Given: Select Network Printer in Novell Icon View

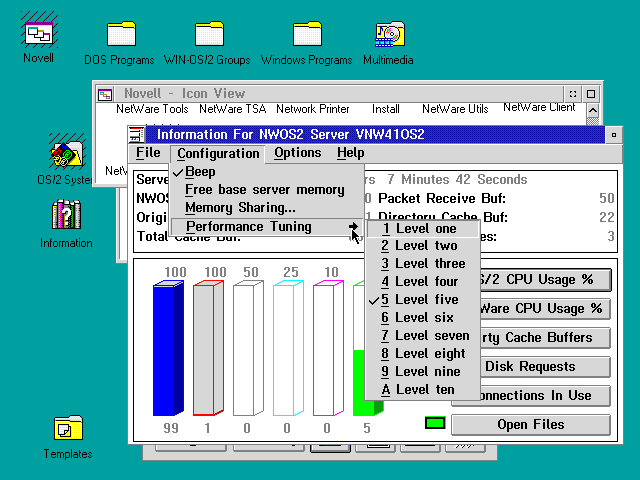Looking at the screenshot, I should coord(313,109).
